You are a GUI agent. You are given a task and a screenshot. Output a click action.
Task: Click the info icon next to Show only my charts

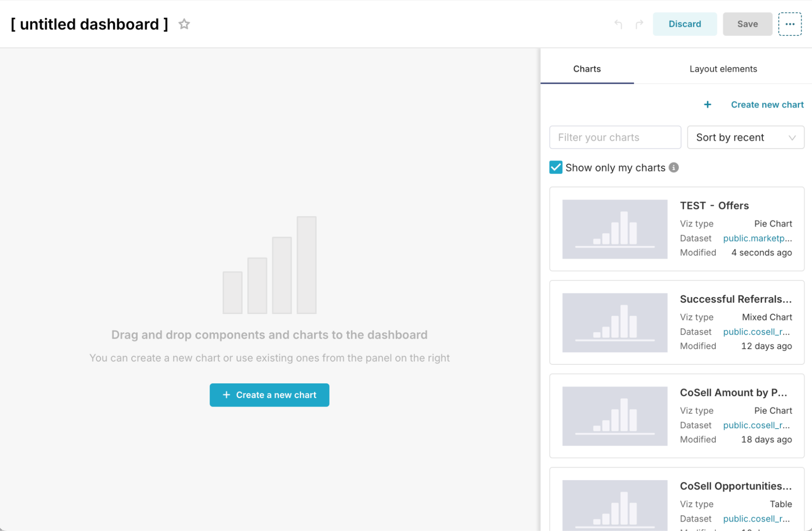pos(673,168)
